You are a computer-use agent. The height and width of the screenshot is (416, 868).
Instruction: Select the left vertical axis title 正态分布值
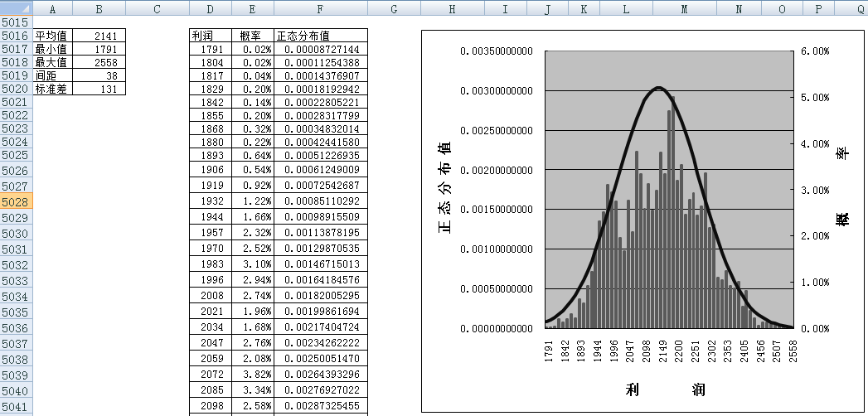coord(445,188)
